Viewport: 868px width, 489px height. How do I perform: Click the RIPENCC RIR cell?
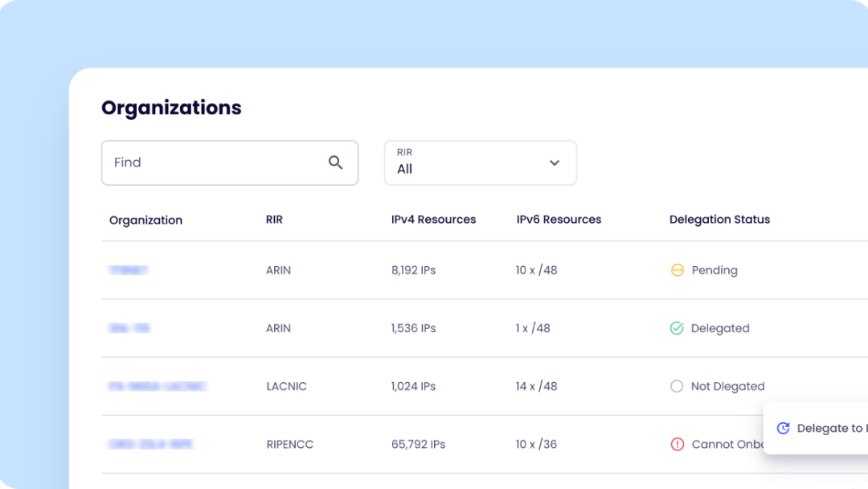[x=289, y=444]
